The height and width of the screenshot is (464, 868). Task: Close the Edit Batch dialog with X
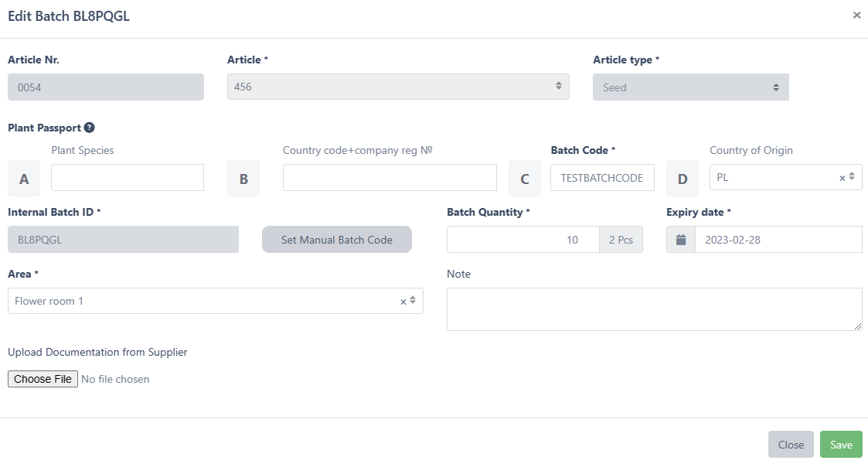click(x=856, y=15)
